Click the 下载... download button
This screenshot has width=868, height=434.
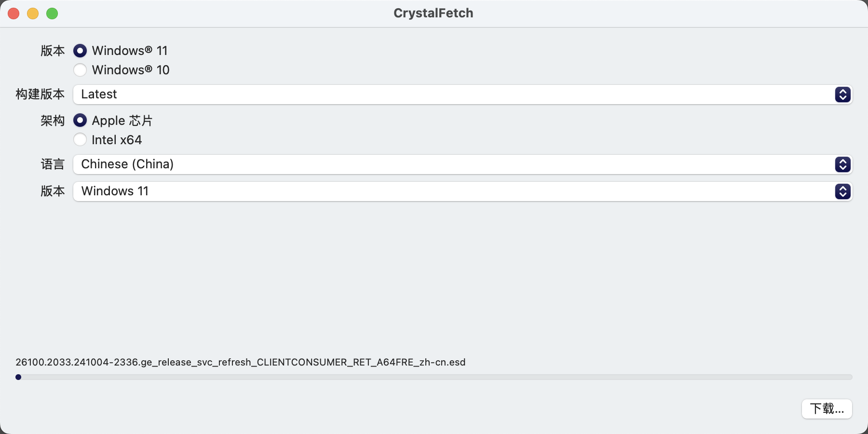[x=827, y=409]
